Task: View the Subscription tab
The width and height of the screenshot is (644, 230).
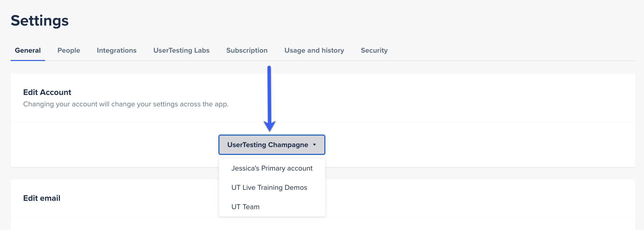Action: [x=247, y=50]
